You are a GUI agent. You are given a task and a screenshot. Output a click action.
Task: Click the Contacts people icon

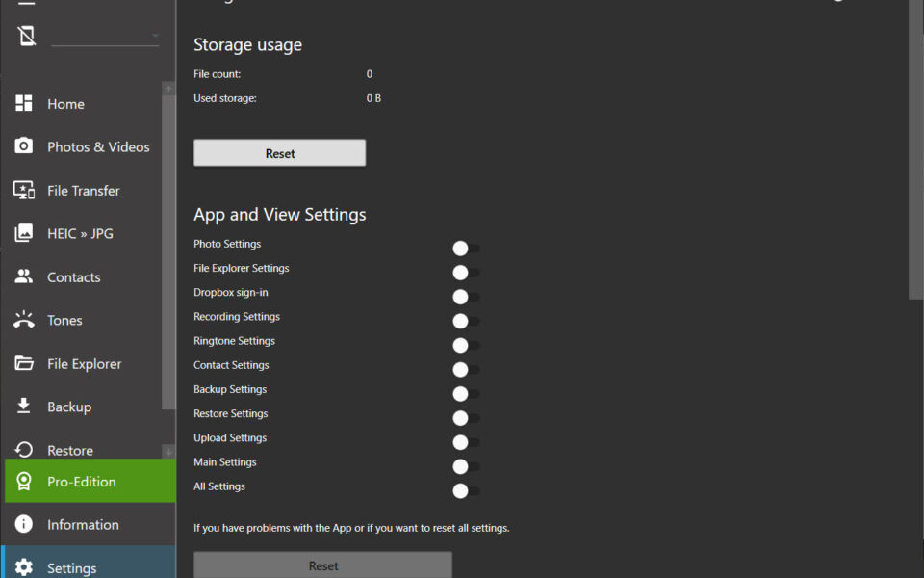[23, 276]
